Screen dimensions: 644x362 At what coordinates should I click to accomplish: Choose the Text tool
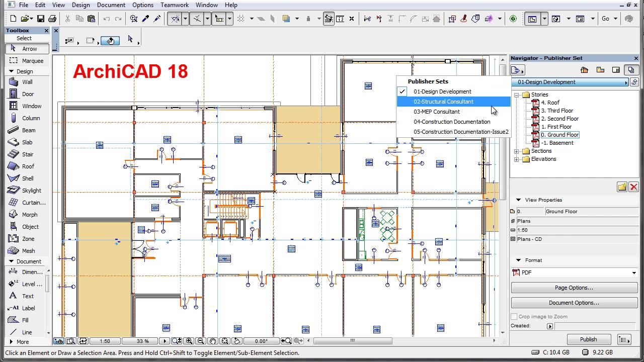coord(26,296)
